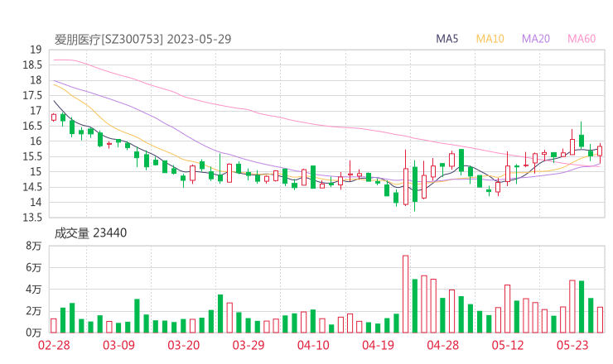The image size is (613, 364).
Task: Click the 8万 volume axis label
Action: 33,246
